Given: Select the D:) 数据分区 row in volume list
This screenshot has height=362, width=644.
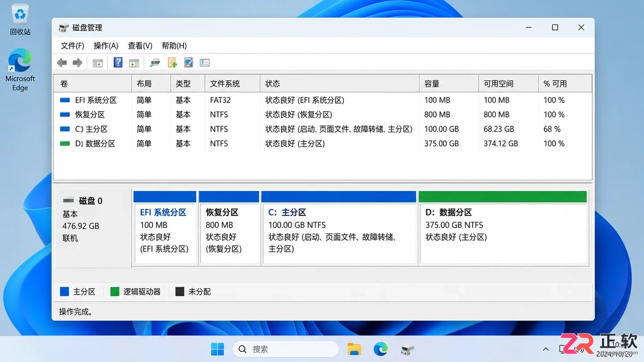Looking at the screenshot, I should pyautogui.click(x=322, y=143).
